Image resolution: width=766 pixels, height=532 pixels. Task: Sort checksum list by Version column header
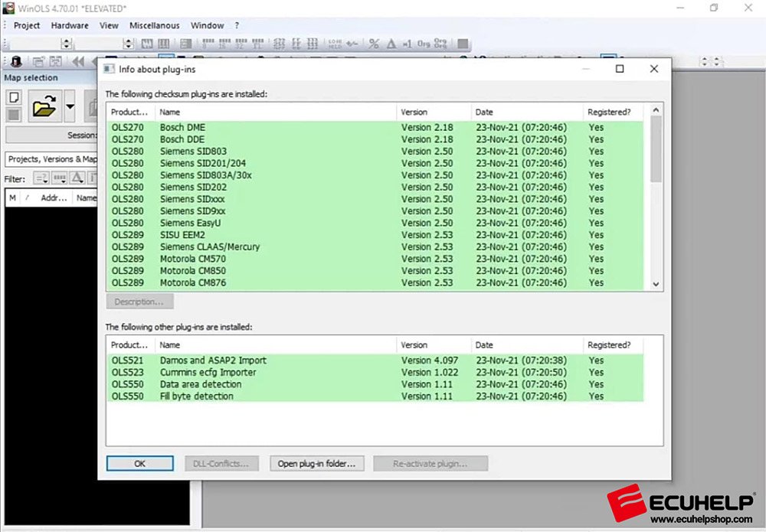pyautogui.click(x=434, y=113)
